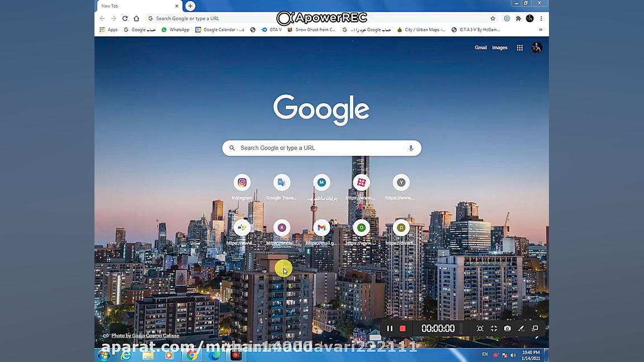
Task: Pause the ApowerREC recording
Action: coord(390,328)
